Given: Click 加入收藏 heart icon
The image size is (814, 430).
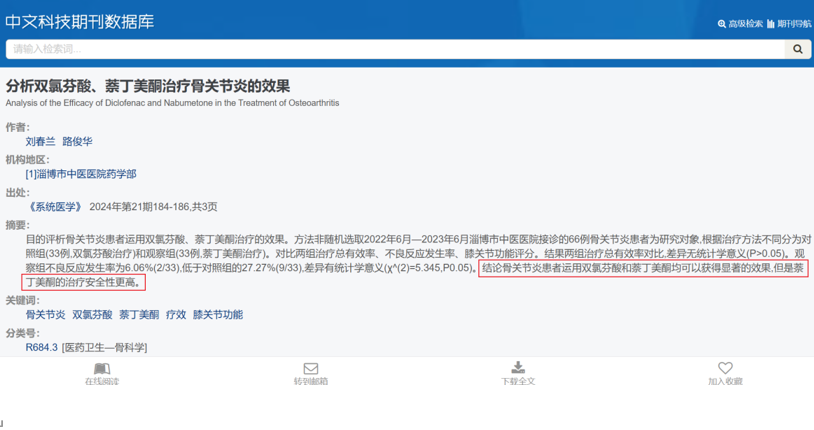Looking at the screenshot, I should (725, 368).
